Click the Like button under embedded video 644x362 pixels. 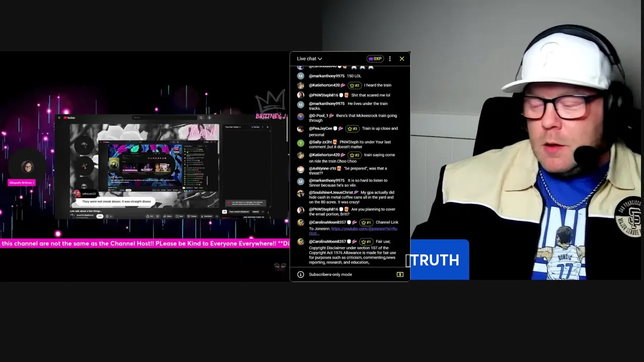point(150,216)
